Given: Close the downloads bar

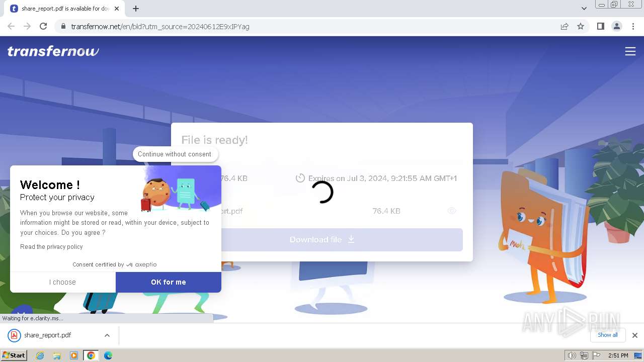Looking at the screenshot, I should [x=635, y=335].
